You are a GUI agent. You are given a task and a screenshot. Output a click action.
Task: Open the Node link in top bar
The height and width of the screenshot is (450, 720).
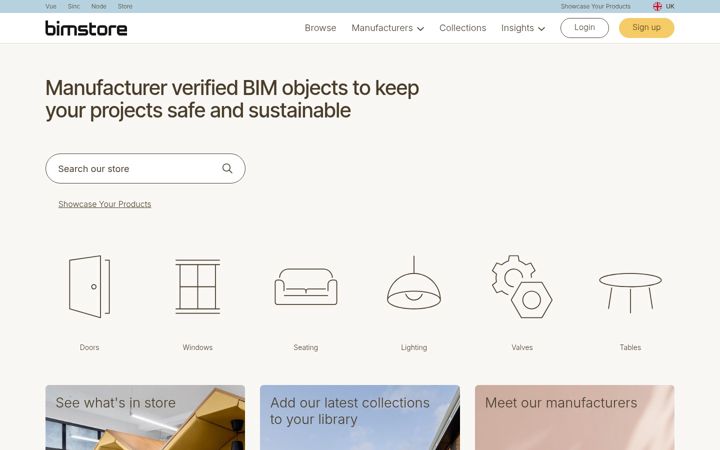click(99, 6)
